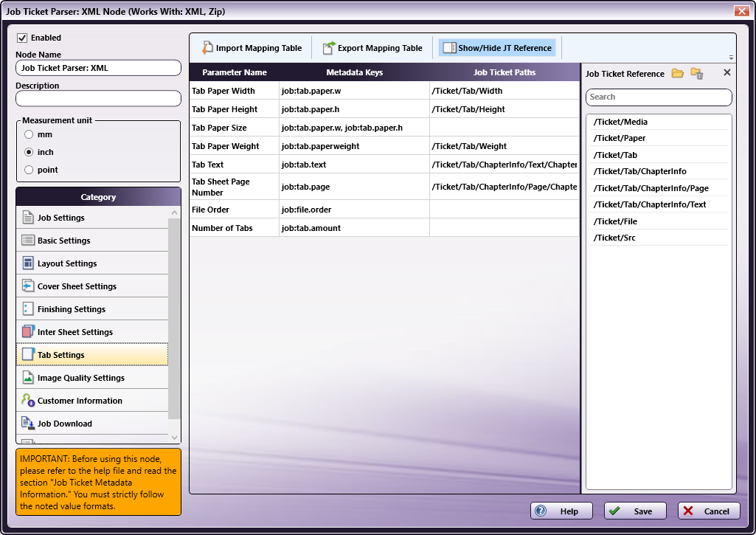This screenshot has width=756, height=535.
Task: Click the Layout Settings category icon
Action: tap(28, 263)
